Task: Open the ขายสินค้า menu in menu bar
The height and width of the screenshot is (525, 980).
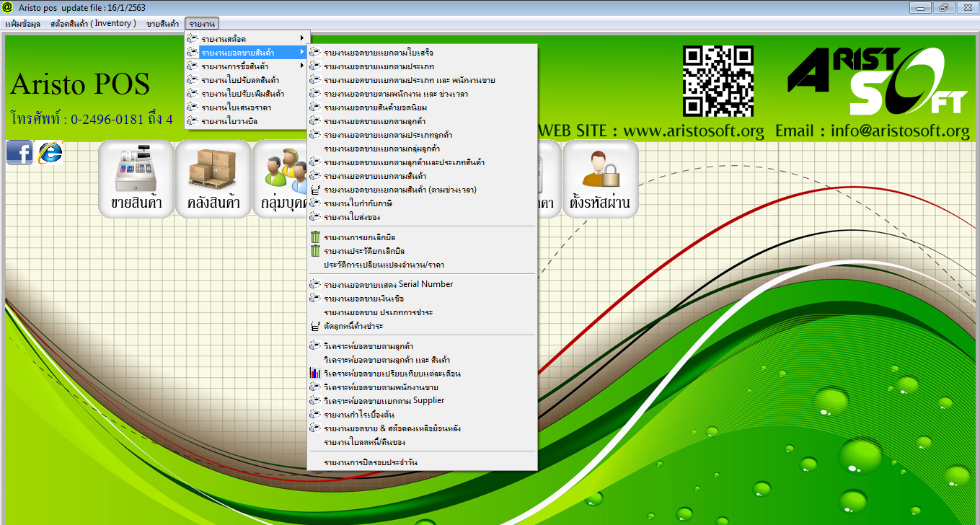Action: 163,24
